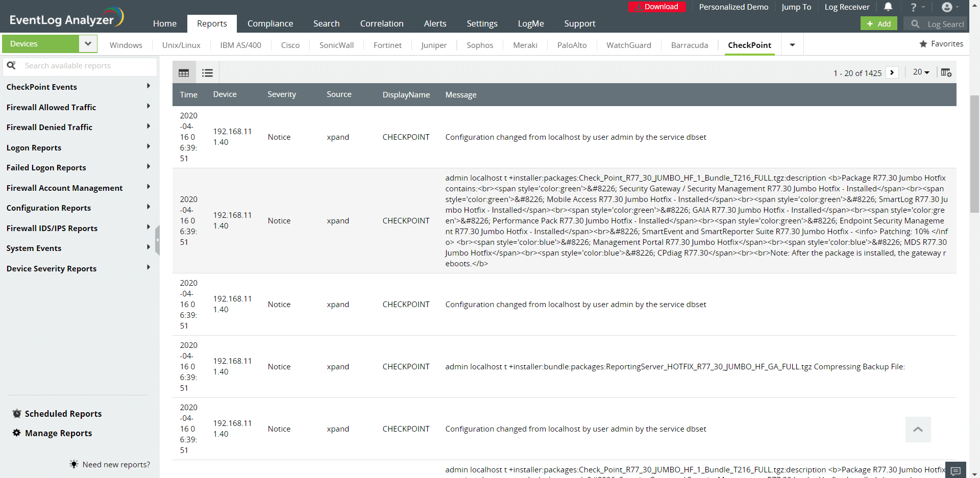The image size is (980, 478).
Task: Open column chooser icon
Action: 946,72
